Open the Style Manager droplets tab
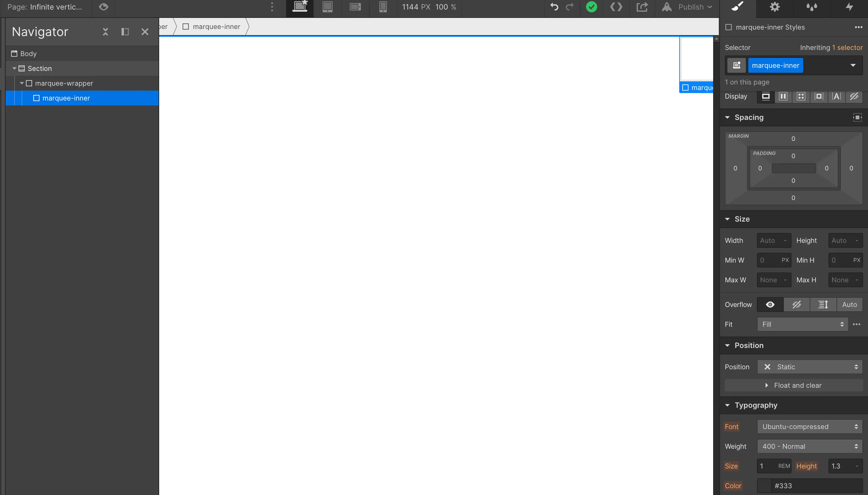Screen dimensions: 868x495 pos(812,7)
